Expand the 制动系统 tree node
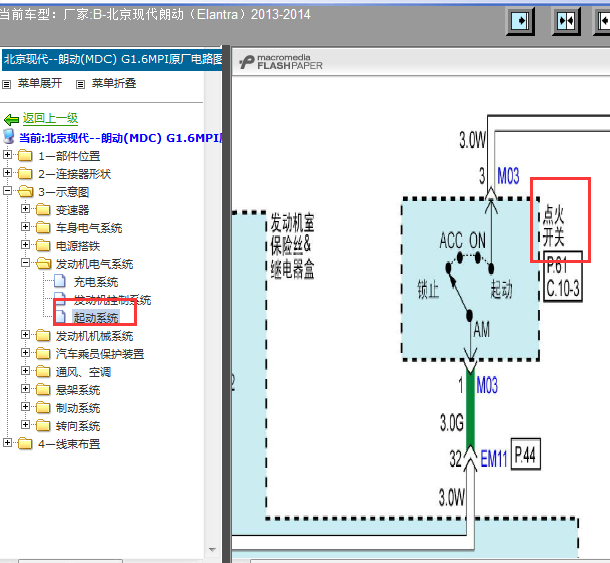610x563 pixels. 25,407
